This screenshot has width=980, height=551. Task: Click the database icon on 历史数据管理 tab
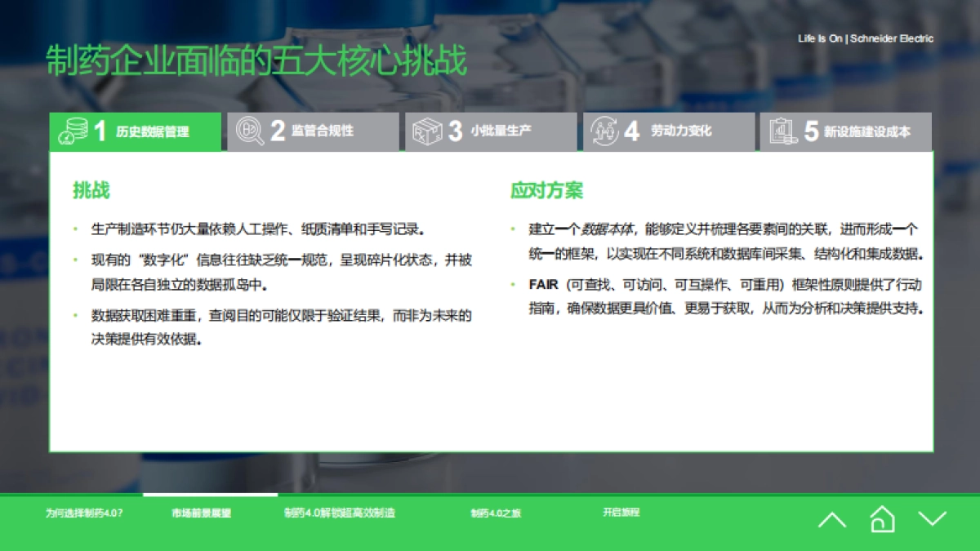coord(72,131)
